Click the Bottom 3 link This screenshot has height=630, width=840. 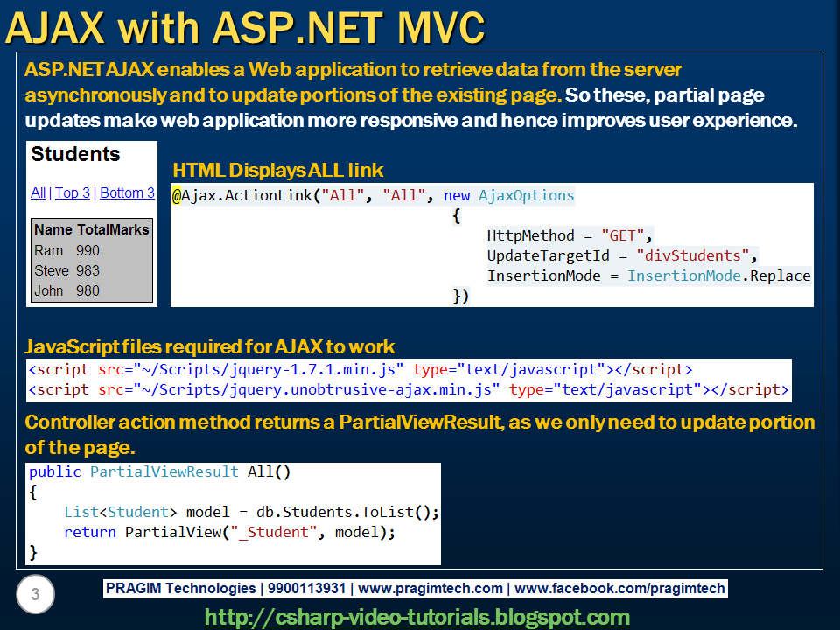pyautogui.click(x=127, y=192)
